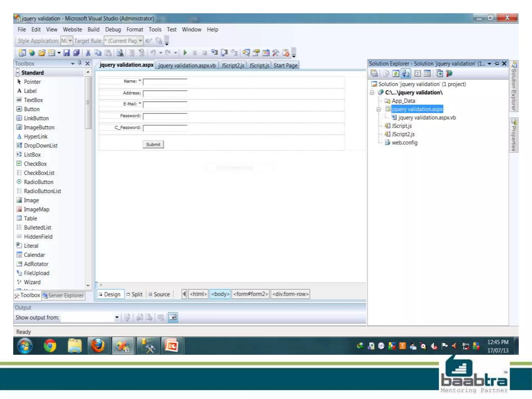
Task: Click the Save All icon
Action: 76,53
